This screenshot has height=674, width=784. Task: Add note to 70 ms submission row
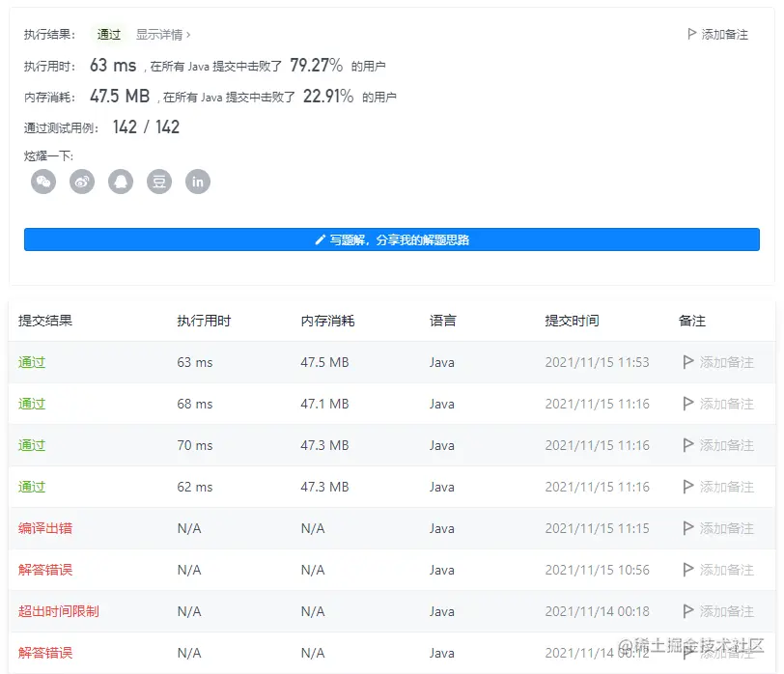[718, 445]
